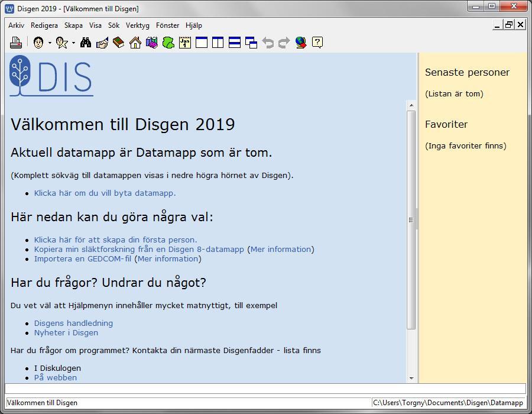This screenshot has height=414, width=532.
Task: Click the favorite person star icon
Action: [61, 43]
